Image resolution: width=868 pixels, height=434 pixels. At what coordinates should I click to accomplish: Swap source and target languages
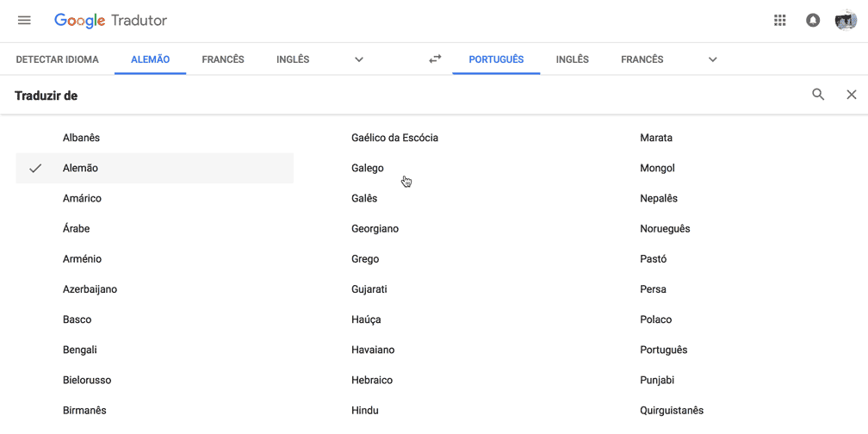pyautogui.click(x=435, y=59)
